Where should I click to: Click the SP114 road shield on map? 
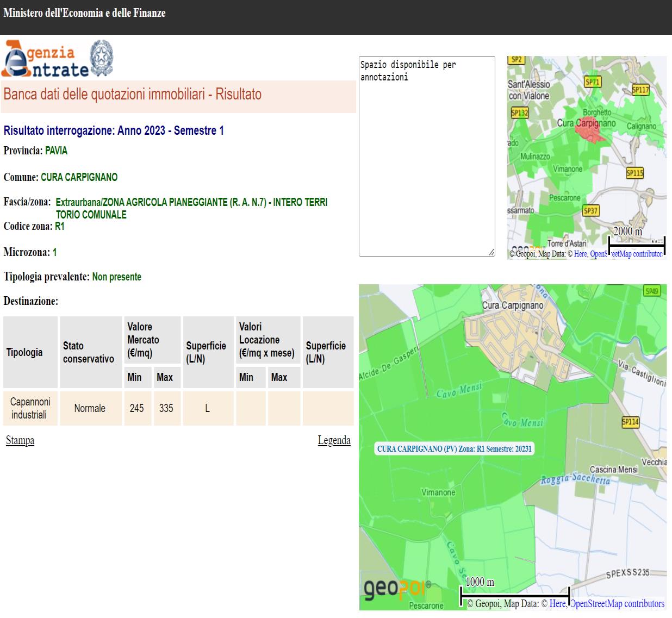[x=630, y=422]
